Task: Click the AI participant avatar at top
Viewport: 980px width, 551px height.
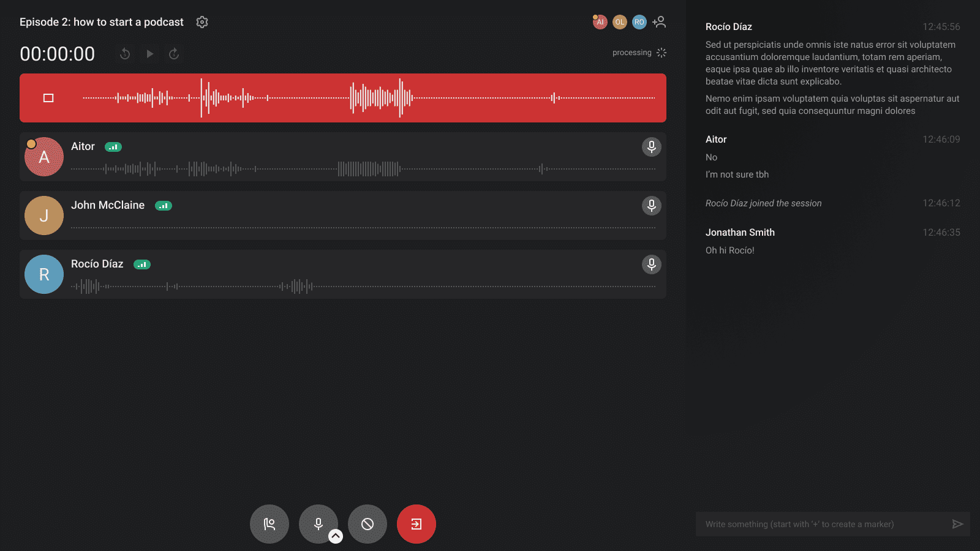Action: click(600, 22)
